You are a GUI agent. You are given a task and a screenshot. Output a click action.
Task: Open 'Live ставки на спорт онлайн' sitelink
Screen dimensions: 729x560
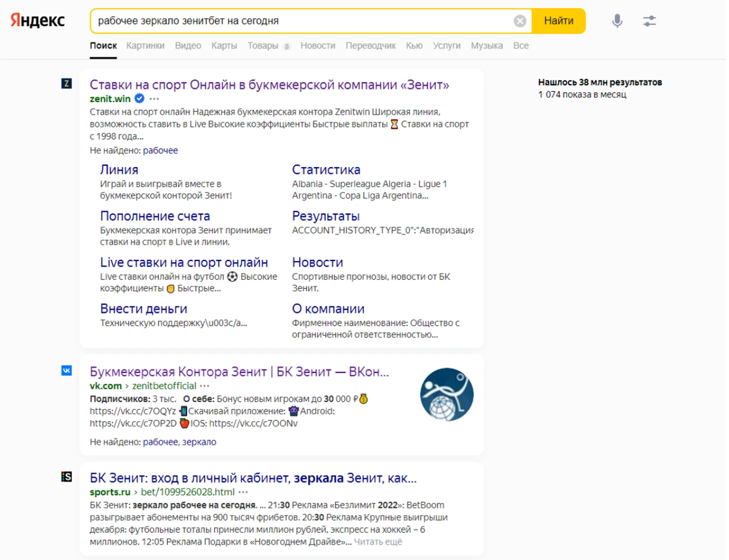tap(184, 263)
